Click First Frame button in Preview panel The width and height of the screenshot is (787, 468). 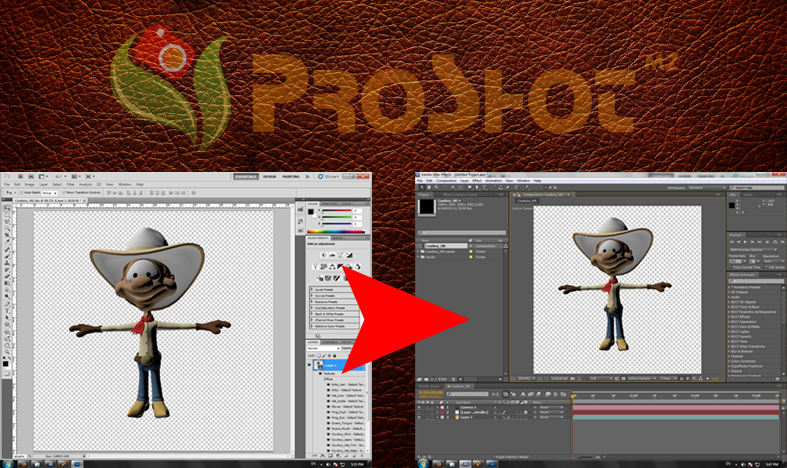pyautogui.click(x=731, y=242)
